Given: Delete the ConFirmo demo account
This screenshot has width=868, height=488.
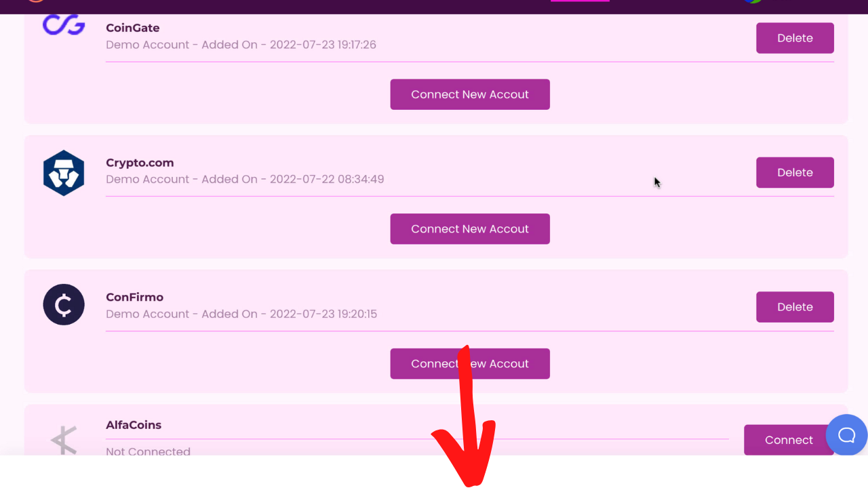Looking at the screenshot, I should (x=795, y=307).
